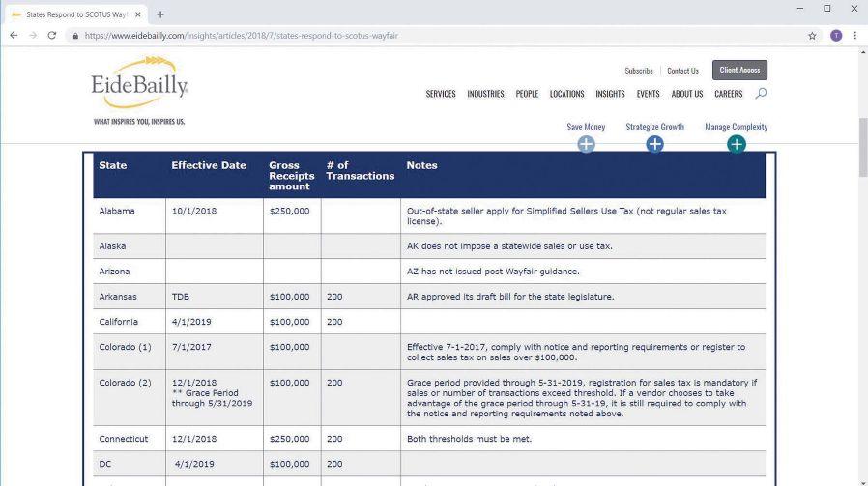Click the Alabama state cell

pyautogui.click(x=117, y=211)
